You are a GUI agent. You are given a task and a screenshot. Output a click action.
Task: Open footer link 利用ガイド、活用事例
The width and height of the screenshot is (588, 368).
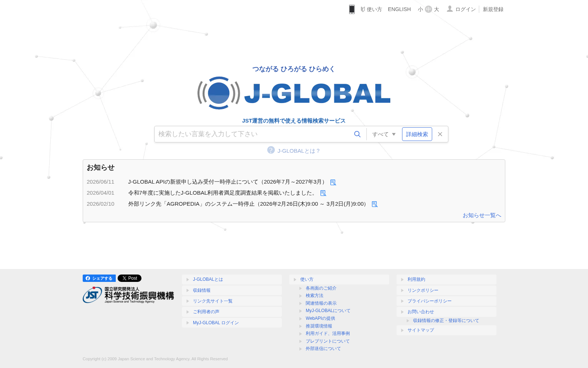pyautogui.click(x=327, y=333)
